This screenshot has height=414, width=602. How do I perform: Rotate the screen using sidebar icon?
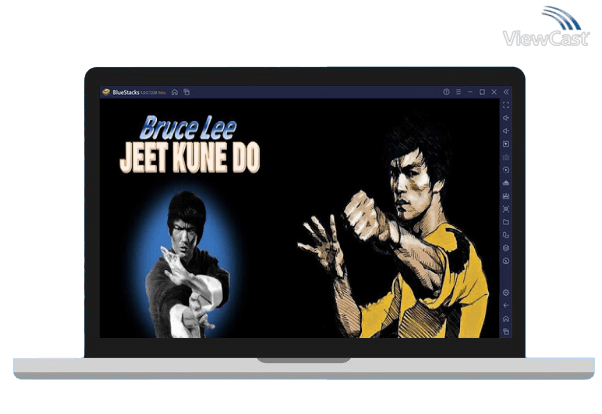point(506,235)
